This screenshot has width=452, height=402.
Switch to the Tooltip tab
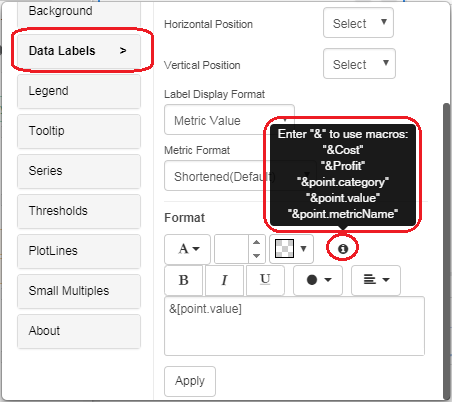(x=79, y=131)
